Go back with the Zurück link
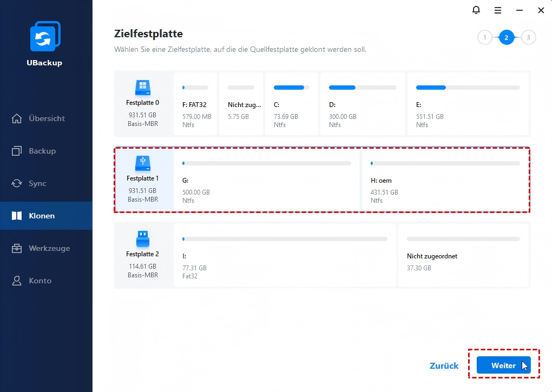The width and height of the screenshot is (552, 392). tap(444, 366)
